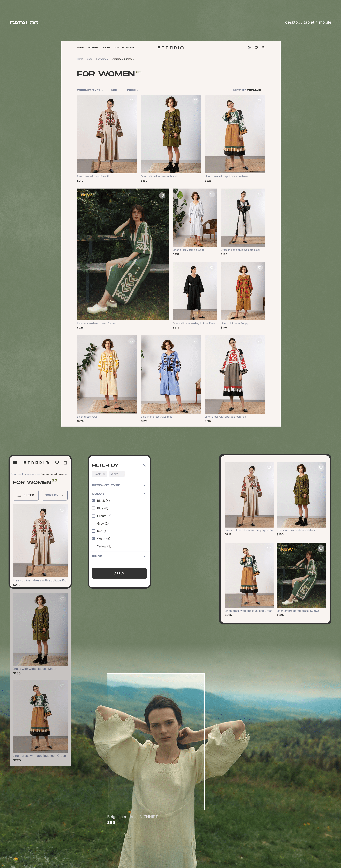Close the Filter By panel
This screenshot has height=868, width=341.
(x=144, y=465)
